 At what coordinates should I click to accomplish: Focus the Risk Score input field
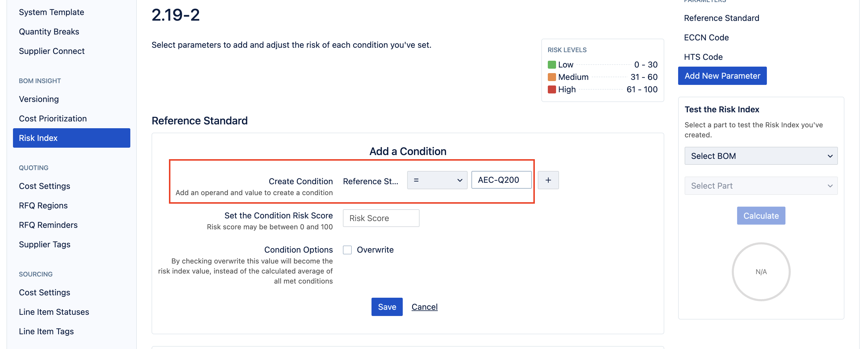point(381,218)
